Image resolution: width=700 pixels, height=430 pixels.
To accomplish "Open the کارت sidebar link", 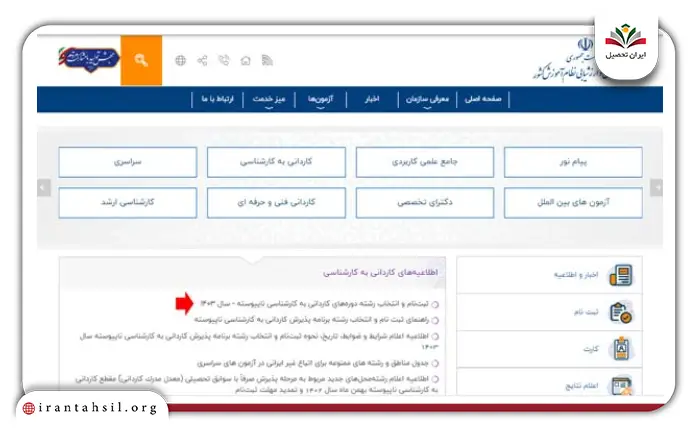I will click(591, 349).
